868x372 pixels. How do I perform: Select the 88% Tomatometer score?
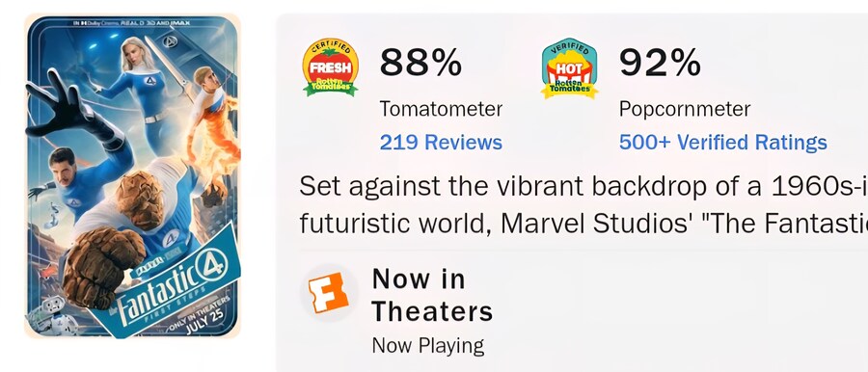[420, 63]
